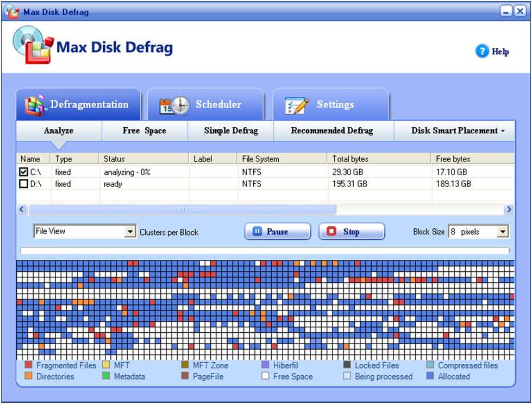Stop the analysis with the Stop button
This screenshot has height=404, width=532.
(352, 231)
